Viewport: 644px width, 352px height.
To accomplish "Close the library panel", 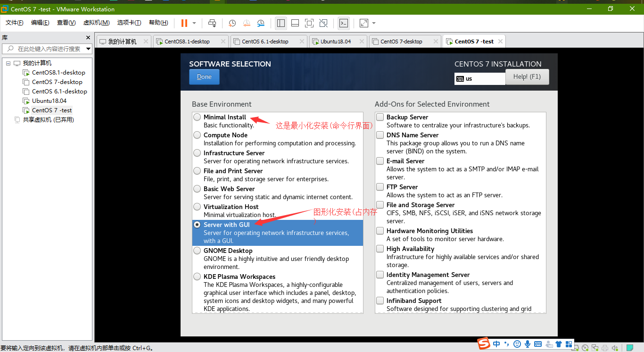I will tap(88, 37).
